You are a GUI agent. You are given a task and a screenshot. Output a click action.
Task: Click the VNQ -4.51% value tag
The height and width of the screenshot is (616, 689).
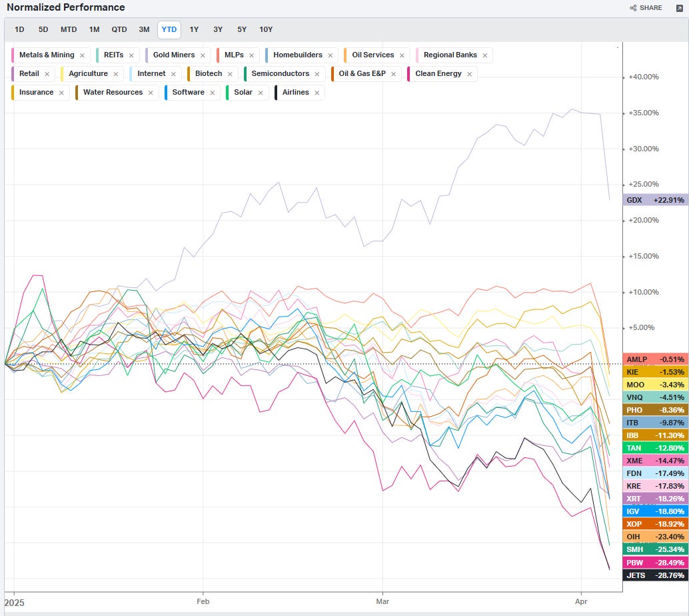pyautogui.click(x=655, y=397)
